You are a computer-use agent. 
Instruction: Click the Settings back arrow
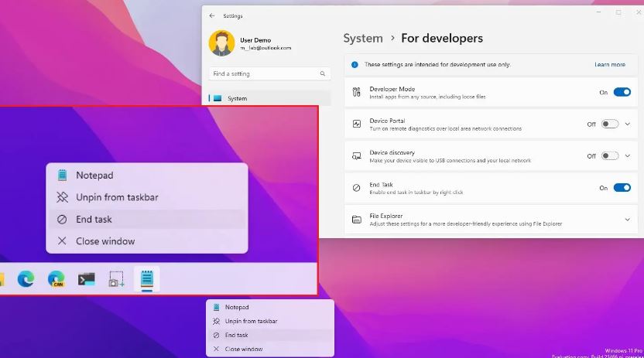coord(212,15)
